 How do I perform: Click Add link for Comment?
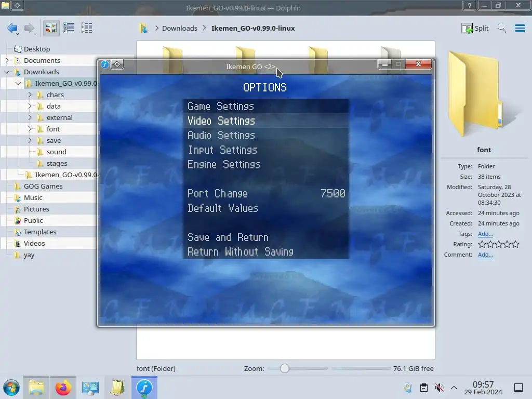coord(485,255)
